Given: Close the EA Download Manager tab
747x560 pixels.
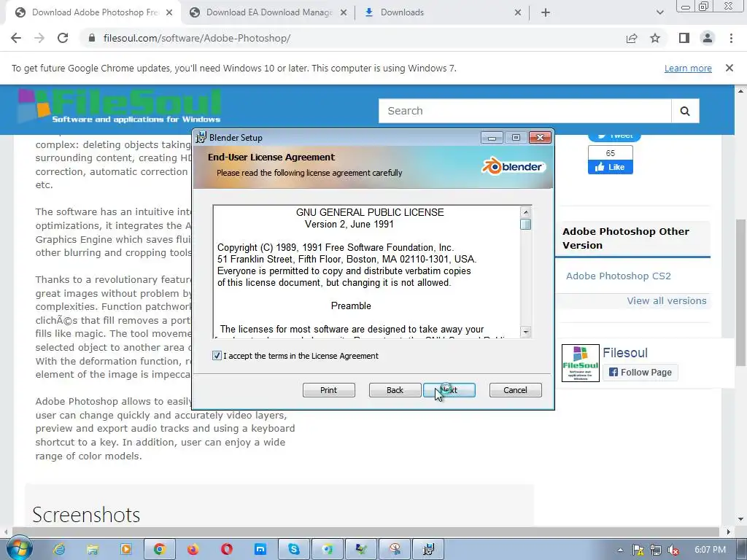Looking at the screenshot, I should pos(343,13).
